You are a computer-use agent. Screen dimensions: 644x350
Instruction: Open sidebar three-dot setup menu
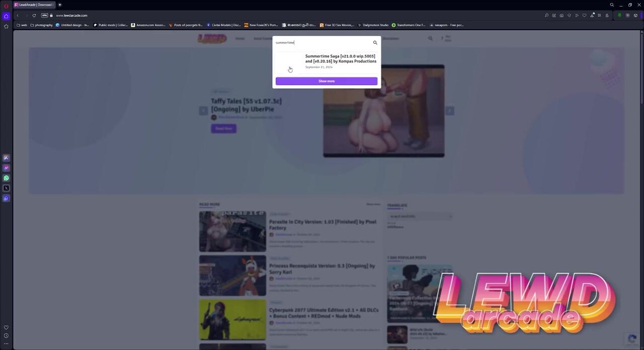click(x=6, y=343)
